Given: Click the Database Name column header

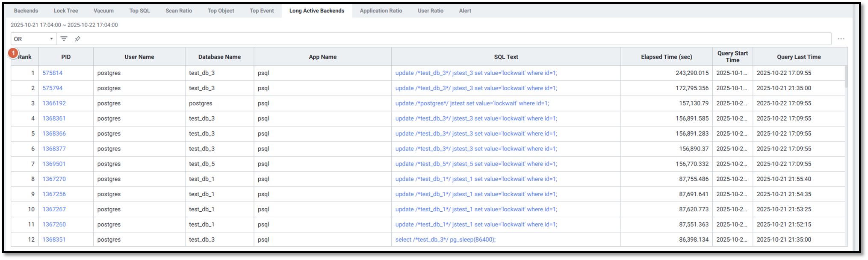Looking at the screenshot, I should pyautogui.click(x=219, y=57).
